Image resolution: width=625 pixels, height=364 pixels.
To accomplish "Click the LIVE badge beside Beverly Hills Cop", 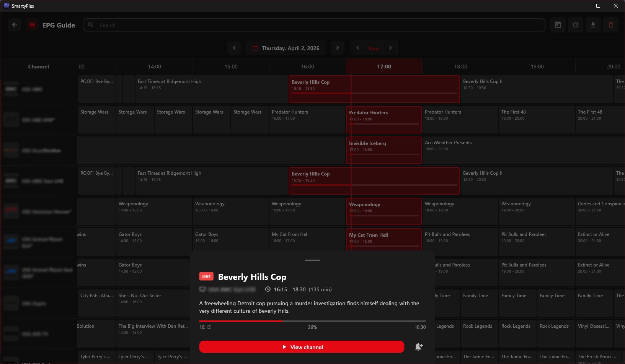I will (x=206, y=276).
